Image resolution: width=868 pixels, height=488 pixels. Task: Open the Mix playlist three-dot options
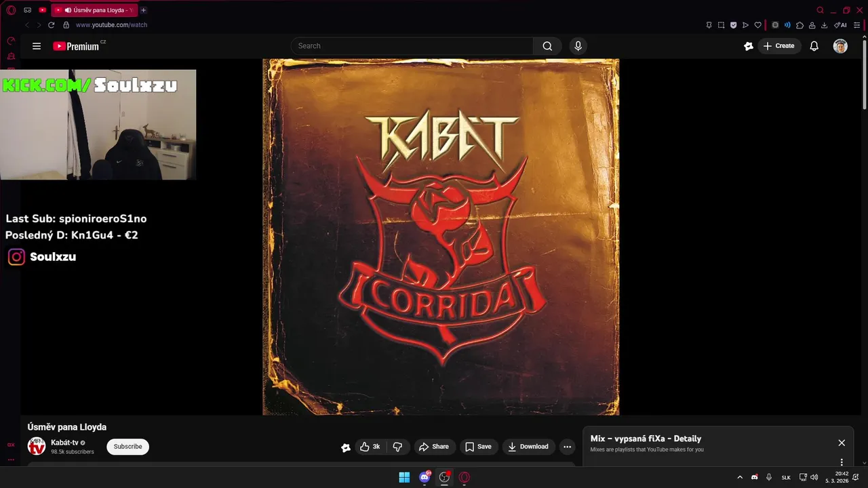(x=842, y=462)
